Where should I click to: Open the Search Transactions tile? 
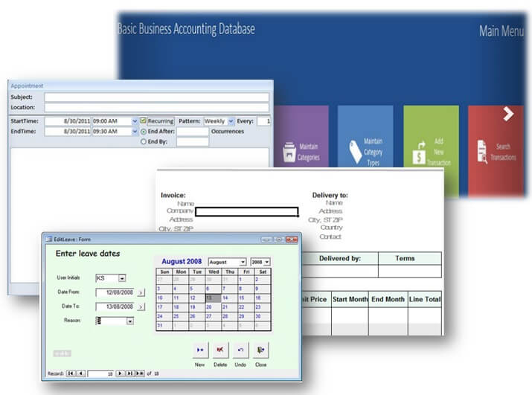[496, 151]
